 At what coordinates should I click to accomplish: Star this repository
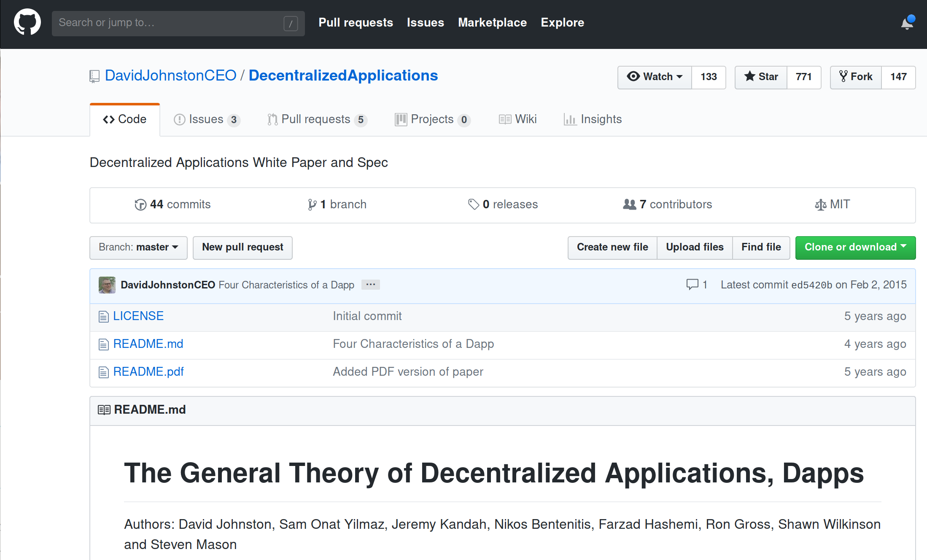pos(761,77)
